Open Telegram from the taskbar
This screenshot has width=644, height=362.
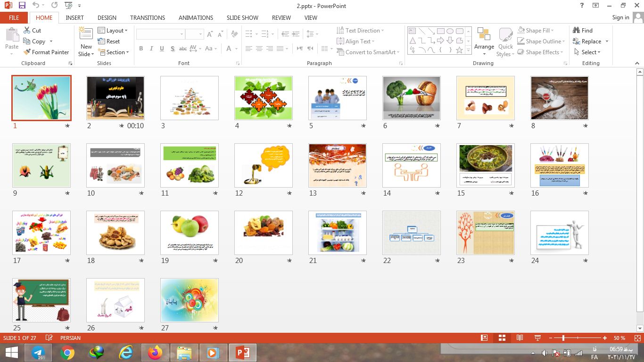tap(38, 353)
